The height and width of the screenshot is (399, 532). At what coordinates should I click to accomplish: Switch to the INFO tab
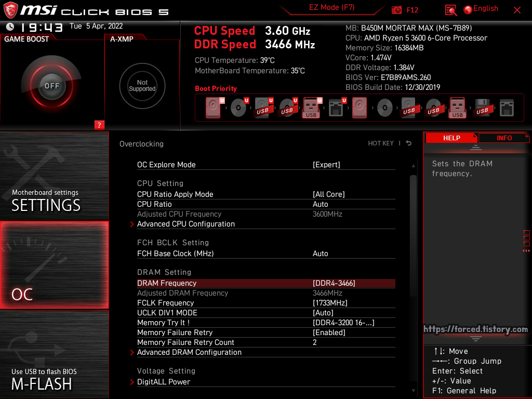click(504, 138)
